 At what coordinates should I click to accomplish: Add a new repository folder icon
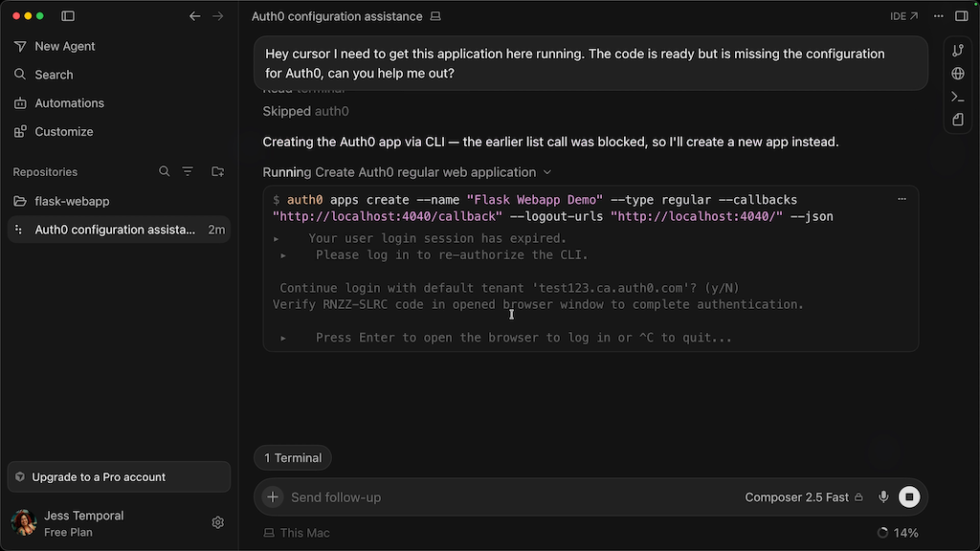[217, 171]
